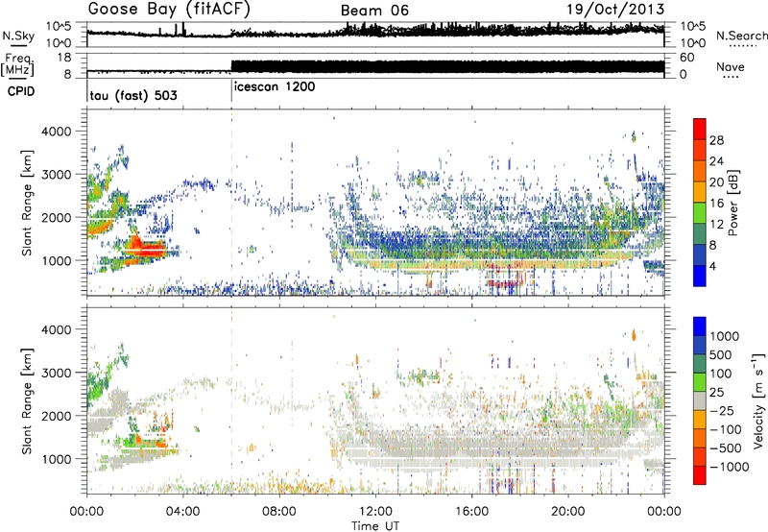This screenshot has width=768, height=532.
Task: Click the '12:00' time axis tick
Action: [375, 512]
